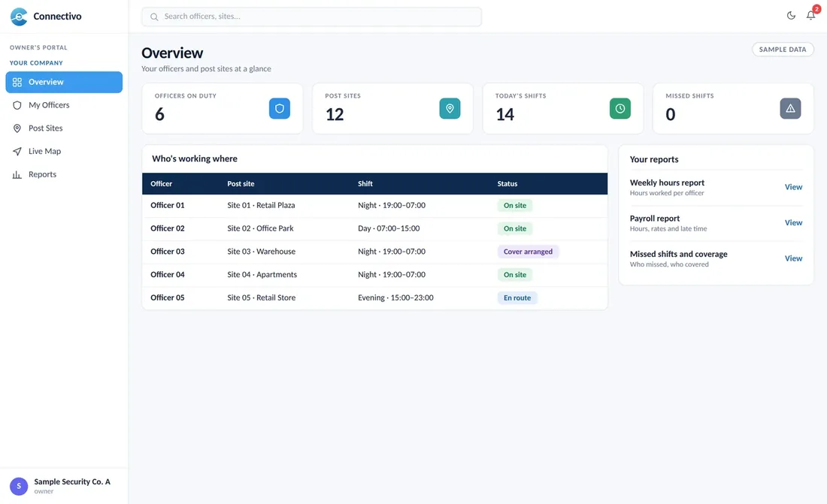Select Officer 01 in the table

point(168,206)
